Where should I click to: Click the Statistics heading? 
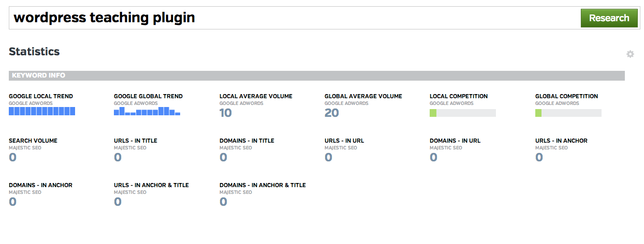(34, 52)
